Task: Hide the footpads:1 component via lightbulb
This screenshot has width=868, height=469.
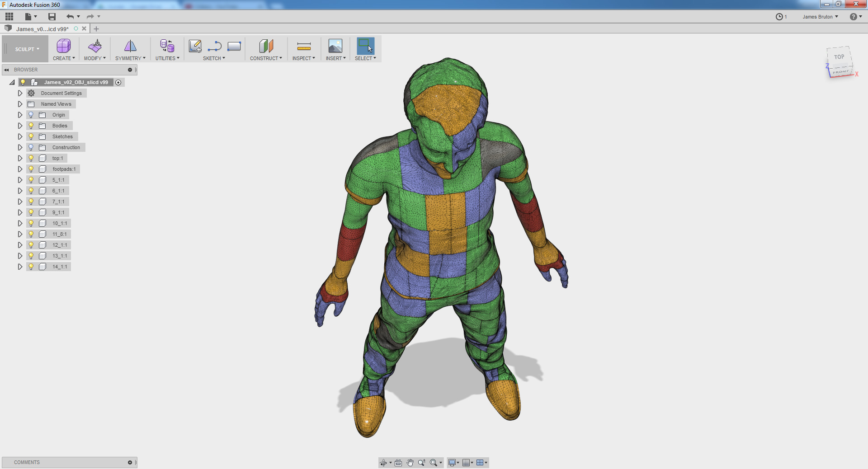Action: [31, 169]
